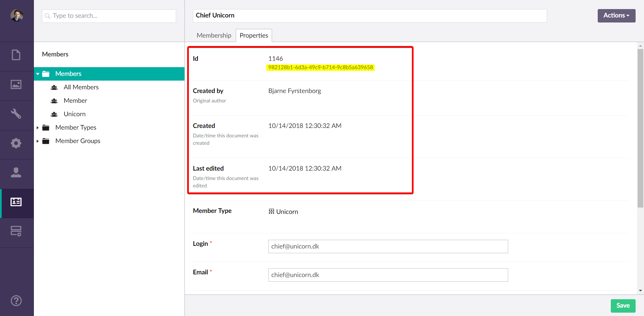
Task: Select the highlighted Members tree row
Action: (x=109, y=74)
